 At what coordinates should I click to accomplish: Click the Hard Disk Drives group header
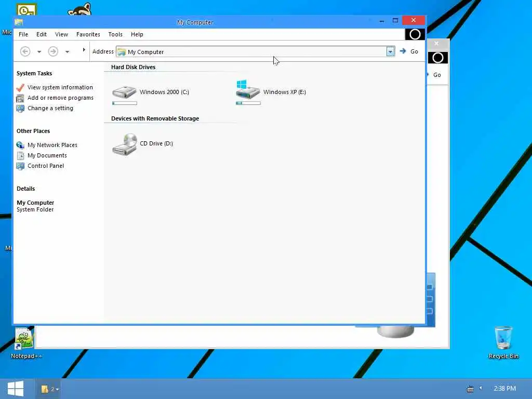pyautogui.click(x=134, y=67)
